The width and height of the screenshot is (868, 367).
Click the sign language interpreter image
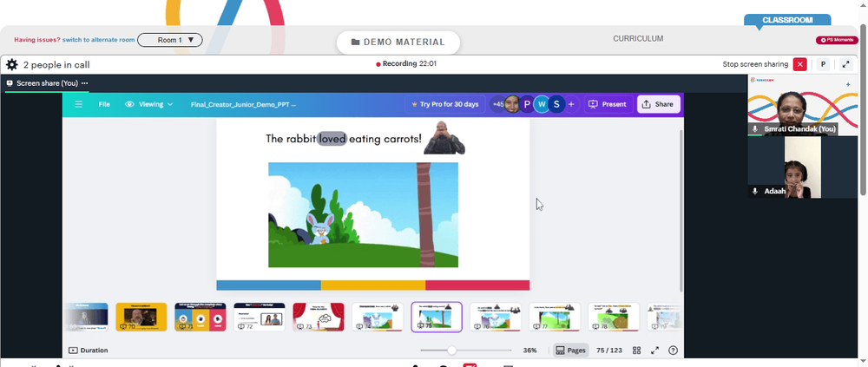tap(444, 137)
